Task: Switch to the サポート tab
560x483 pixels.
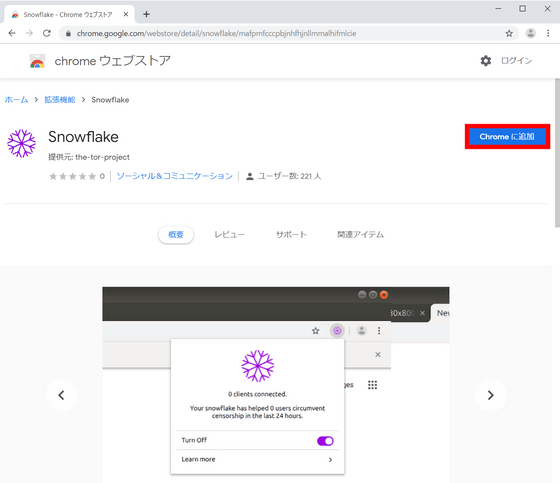Action: tap(291, 235)
